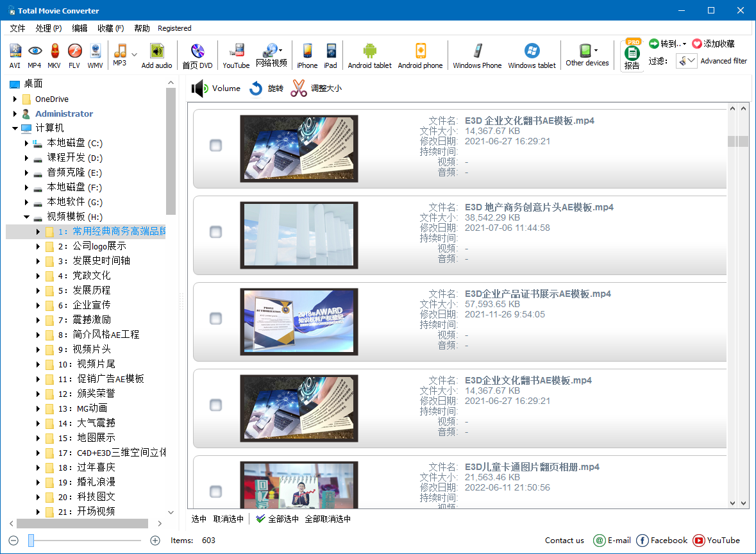756x554 pixels.
Task: Collapse the 视频模板 (H:) drive node
Action: (26, 217)
